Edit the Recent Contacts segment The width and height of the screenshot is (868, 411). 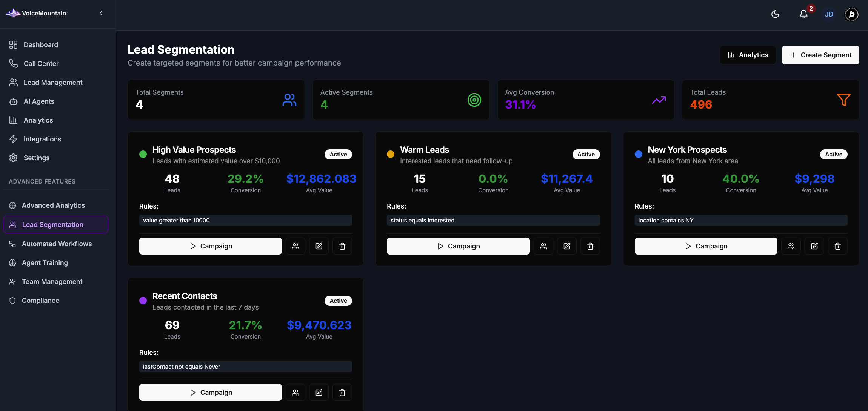coord(319,393)
